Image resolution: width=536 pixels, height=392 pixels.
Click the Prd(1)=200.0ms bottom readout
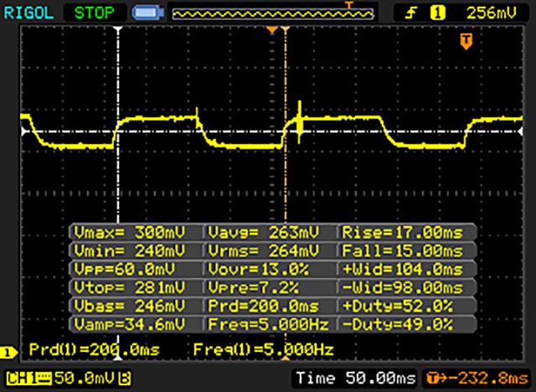coord(95,349)
